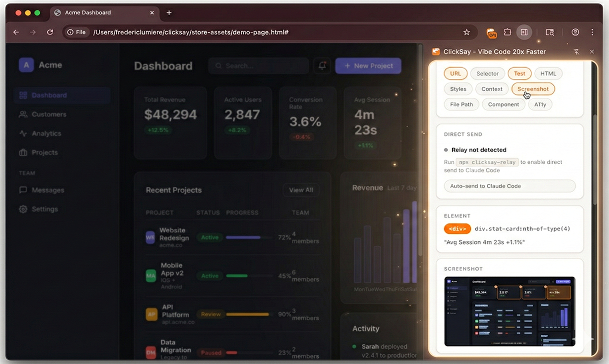Click the API Platform AP icon

(151, 315)
